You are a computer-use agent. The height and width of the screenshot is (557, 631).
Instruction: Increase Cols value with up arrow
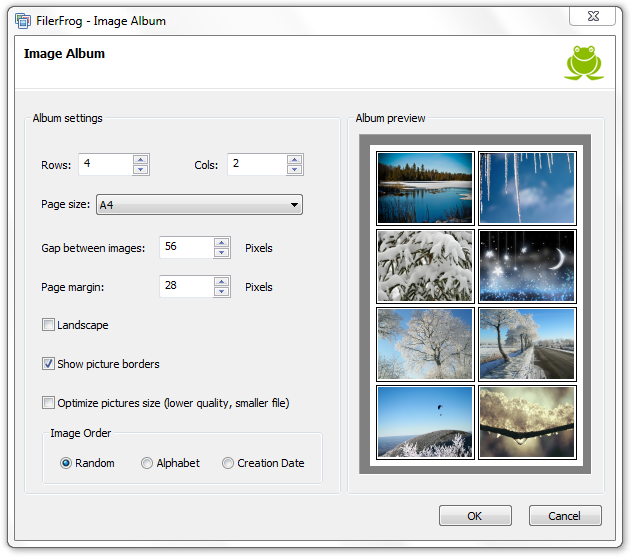click(x=295, y=159)
